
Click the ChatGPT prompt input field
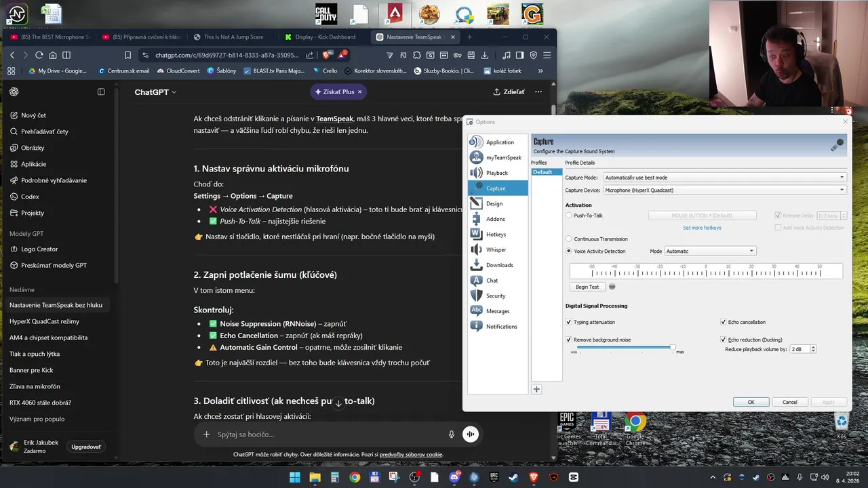coord(329,434)
